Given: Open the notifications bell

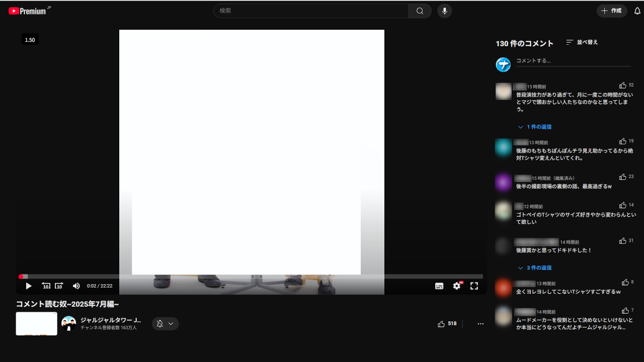Looking at the screenshot, I should (637, 11).
